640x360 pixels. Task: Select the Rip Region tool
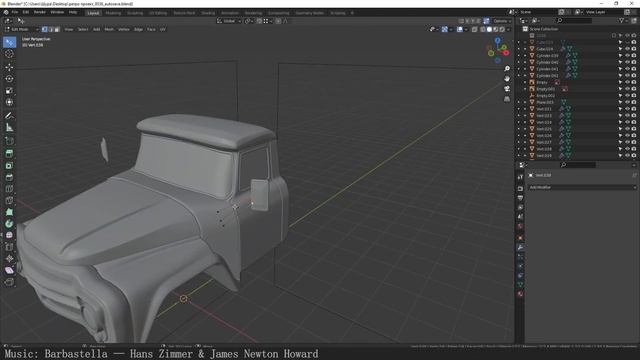[9, 282]
